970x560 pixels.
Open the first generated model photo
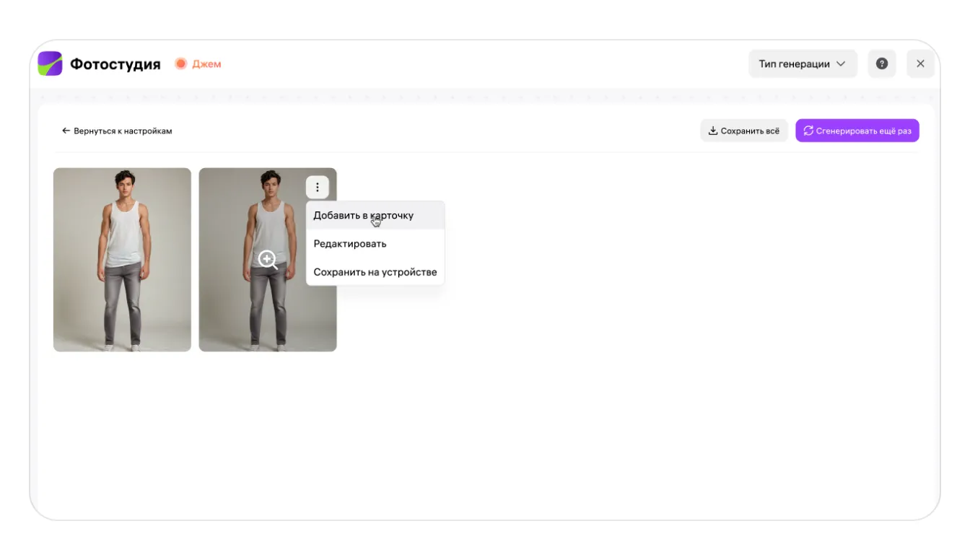pos(122,260)
